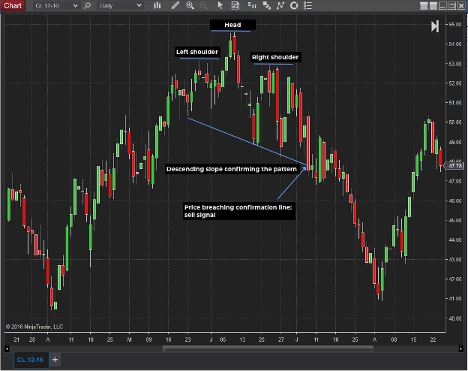The width and height of the screenshot is (468, 371).
Task: Click the greyed-out zoom out magnifier icon
Action: tap(204, 6)
